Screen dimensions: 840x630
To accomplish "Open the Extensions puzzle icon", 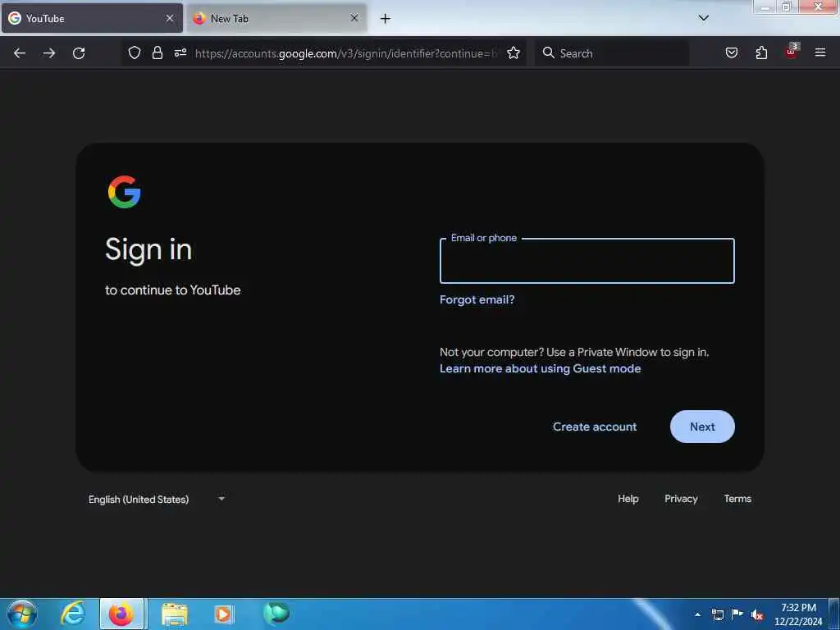I will (761, 52).
